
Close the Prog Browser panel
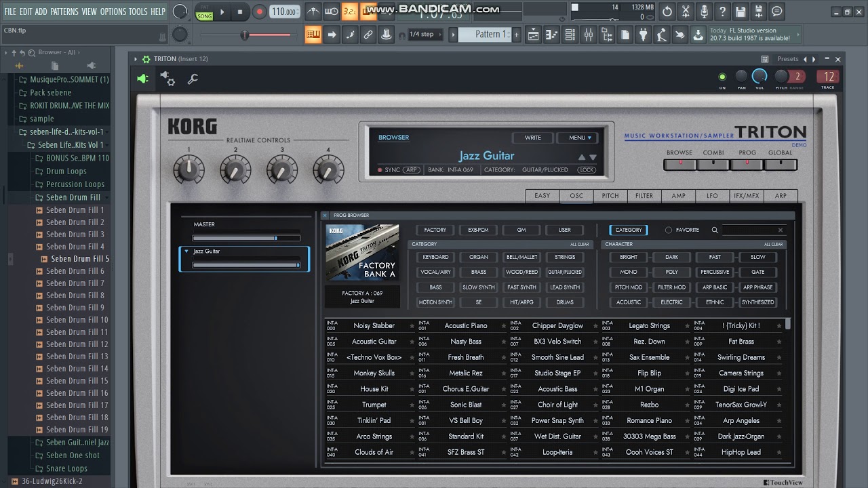point(325,216)
